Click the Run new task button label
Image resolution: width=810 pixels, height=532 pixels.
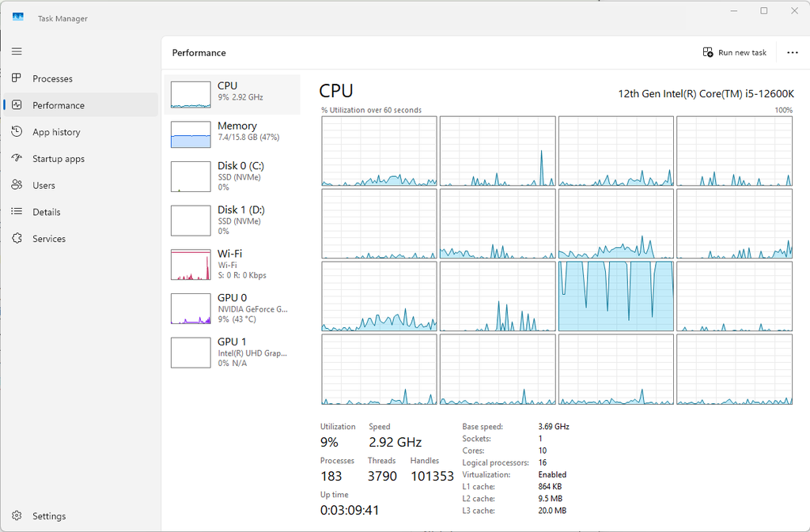(x=742, y=53)
